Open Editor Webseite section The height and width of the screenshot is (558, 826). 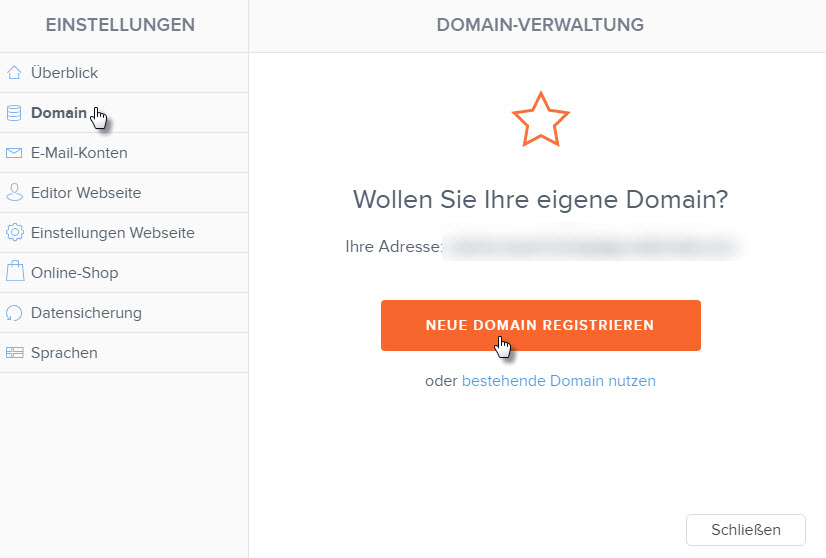click(124, 193)
